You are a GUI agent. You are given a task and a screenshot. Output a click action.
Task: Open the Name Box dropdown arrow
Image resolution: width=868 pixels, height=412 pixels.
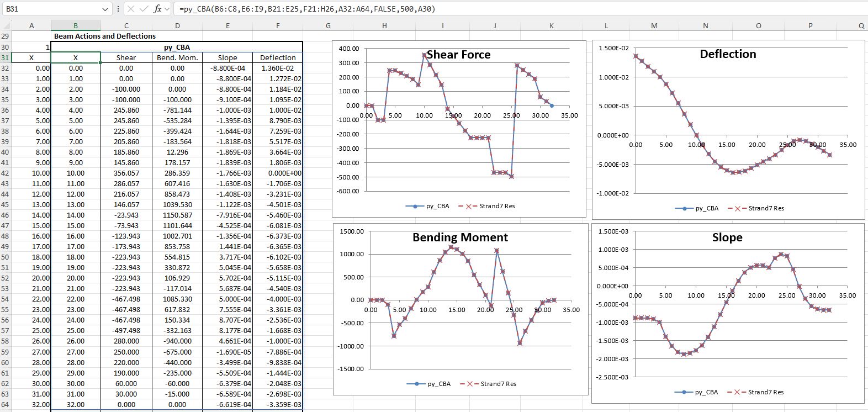click(105, 9)
